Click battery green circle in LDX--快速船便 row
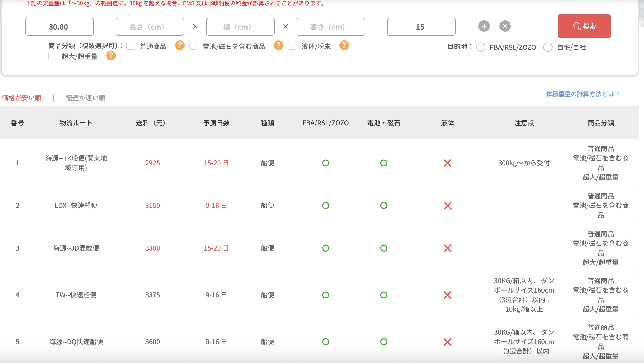 click(x=384, y=206)
